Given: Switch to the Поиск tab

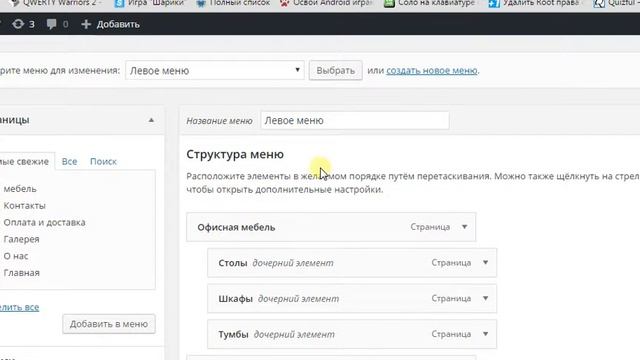Looking at the screenshot, I should [103, 161].
